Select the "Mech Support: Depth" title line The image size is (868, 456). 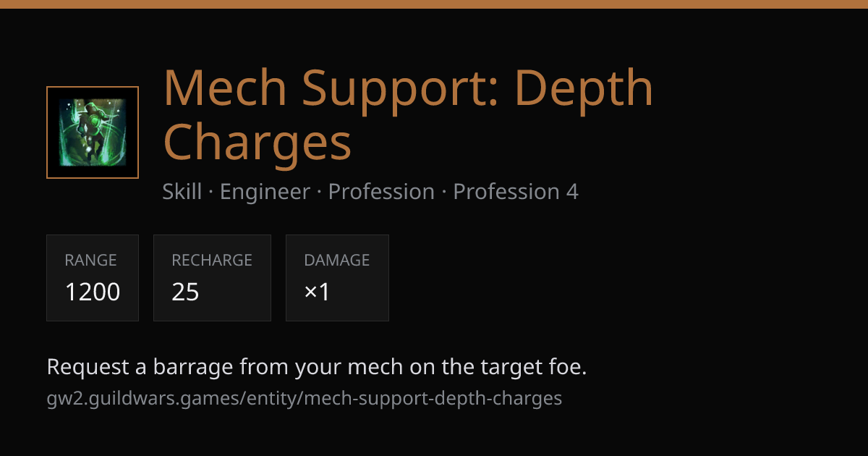click(408, 88)
